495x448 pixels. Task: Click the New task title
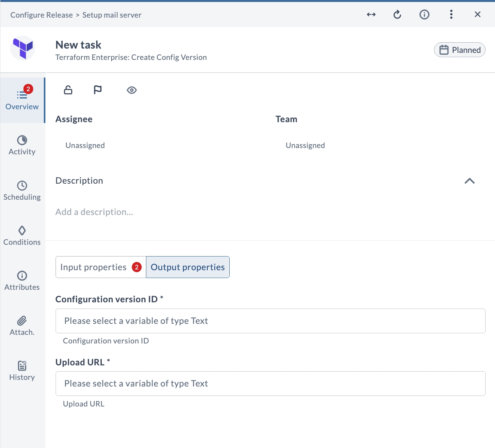(78, 45)
